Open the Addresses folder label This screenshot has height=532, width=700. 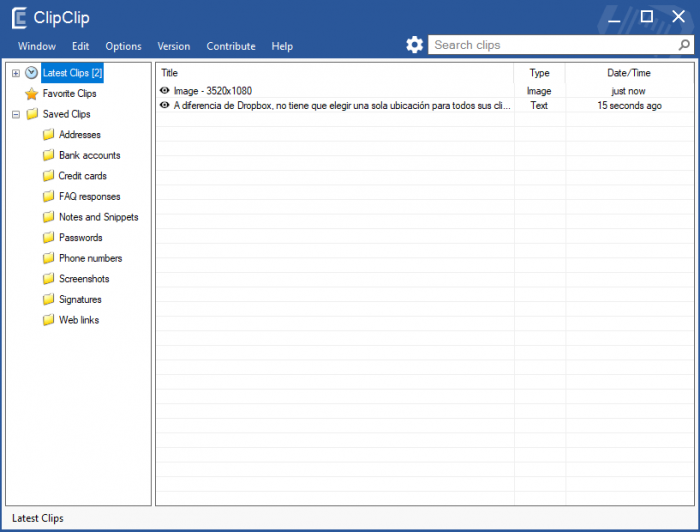pyautogui.click(x=79, y=134)
